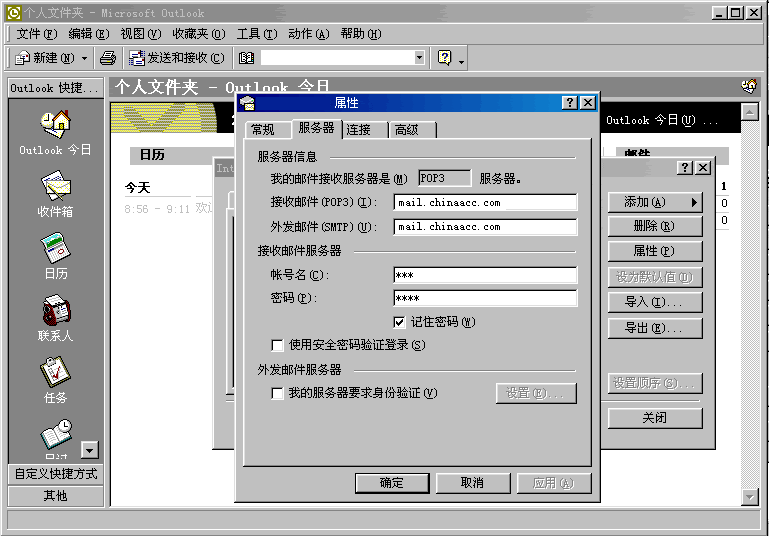Click the 帐号名 account name field

[x=486, y=275]
